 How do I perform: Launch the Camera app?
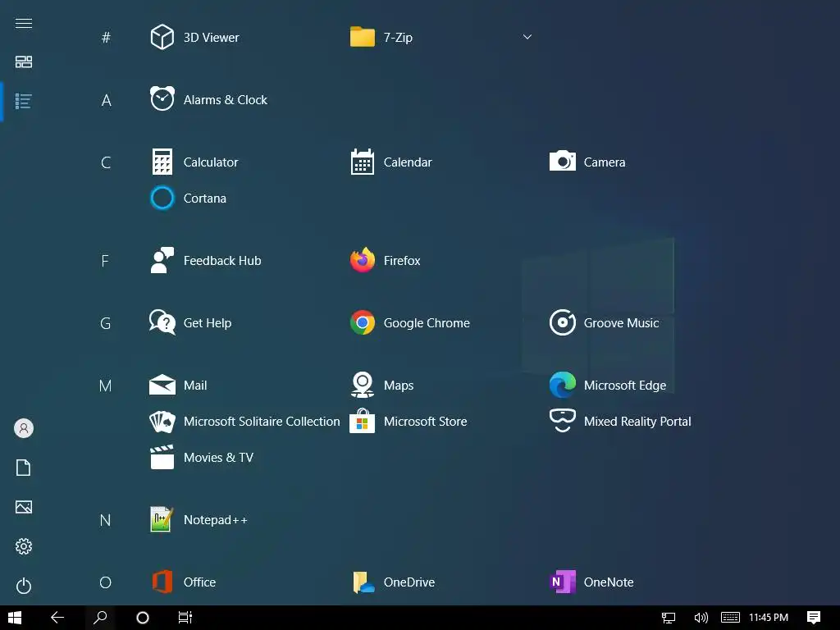tap(587, 162)
